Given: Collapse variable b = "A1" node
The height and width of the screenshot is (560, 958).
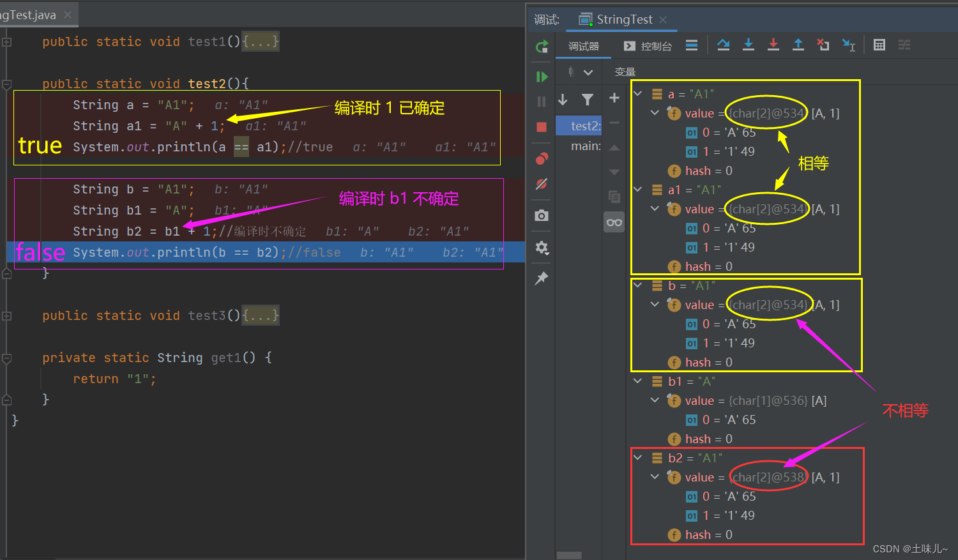Looking at the screenshot, I should (637, 285).
